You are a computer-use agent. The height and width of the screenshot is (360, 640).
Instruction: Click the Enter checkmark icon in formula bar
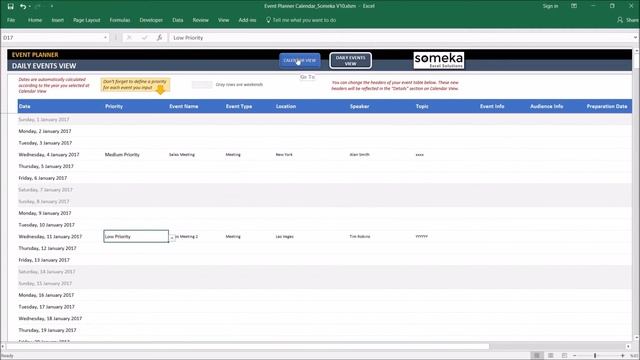[144, 38]
